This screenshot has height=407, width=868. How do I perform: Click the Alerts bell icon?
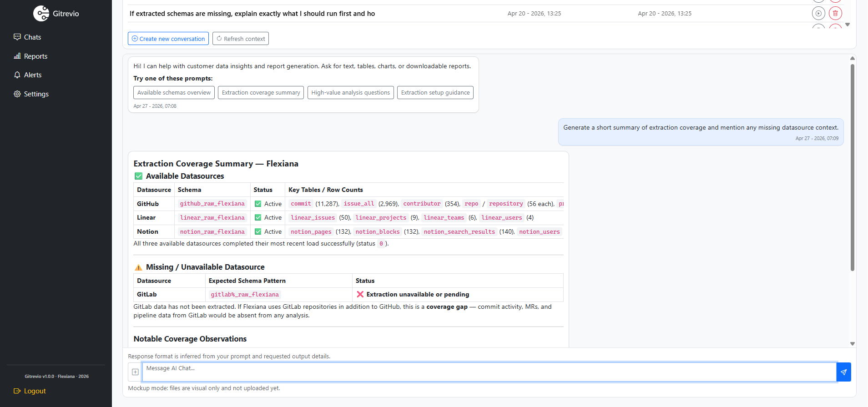17,75
